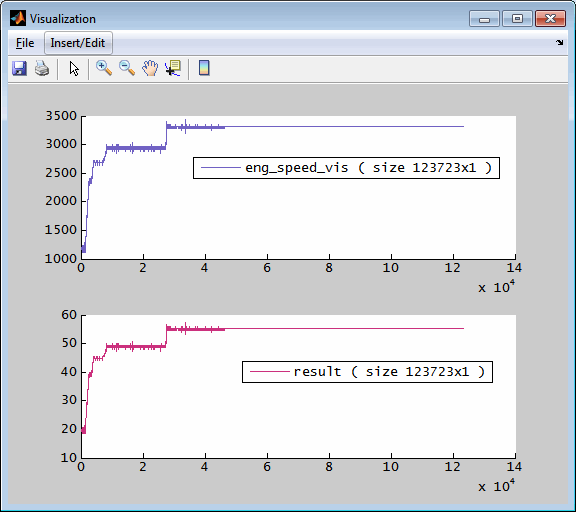
Task: Select the Pan hand tool
Action: [x=150, y=69]
